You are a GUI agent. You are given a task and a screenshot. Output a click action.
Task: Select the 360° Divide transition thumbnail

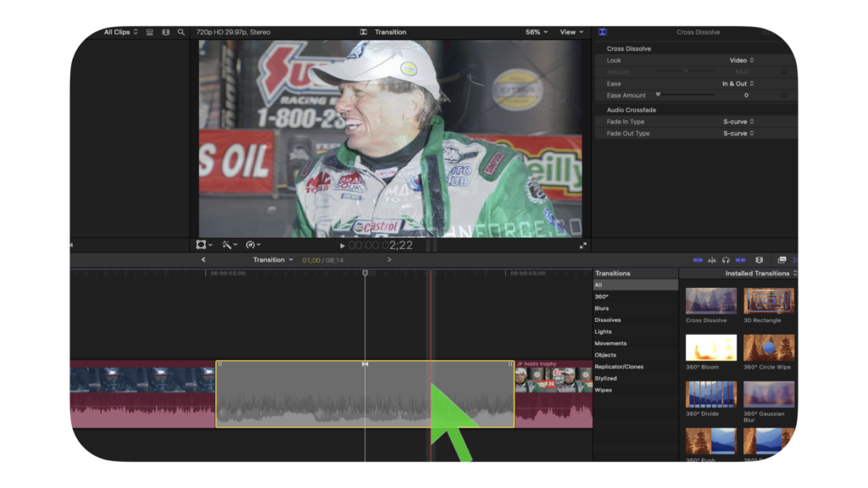[711, 394]
